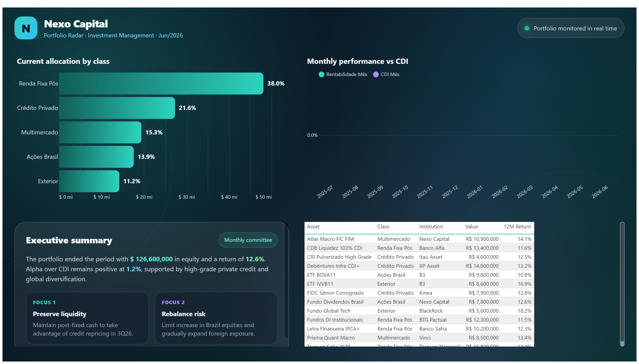
Task: Select the Atlas Macro FIC FIM row
Action: point(419,239)
